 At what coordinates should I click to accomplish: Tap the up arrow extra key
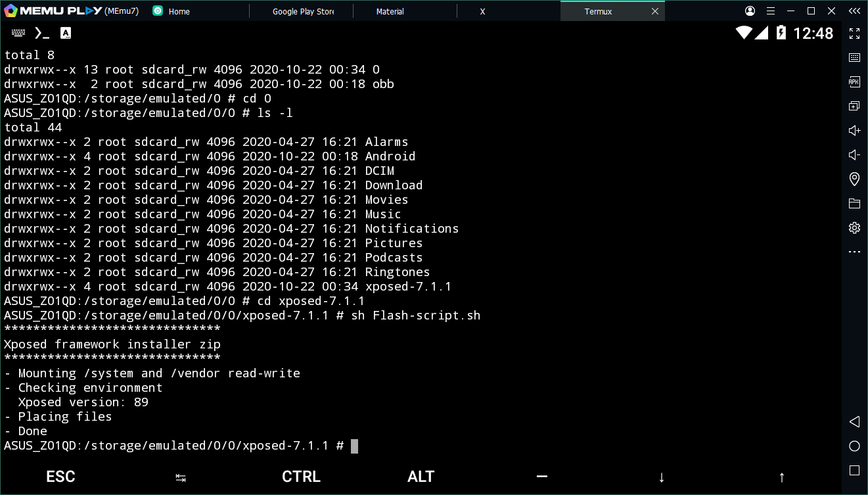pos(782,477)
